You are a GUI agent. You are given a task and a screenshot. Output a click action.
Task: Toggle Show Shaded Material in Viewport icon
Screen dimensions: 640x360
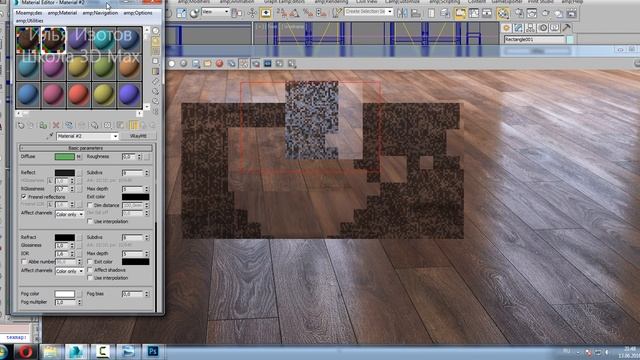(120, 125)
